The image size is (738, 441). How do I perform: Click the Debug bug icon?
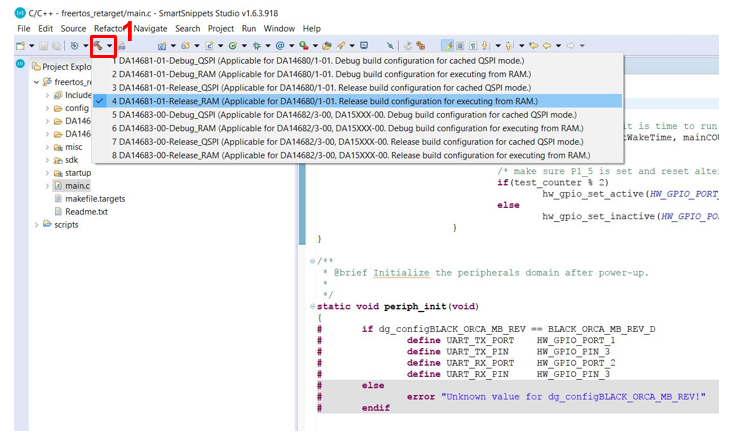click(x=257, y=46)
